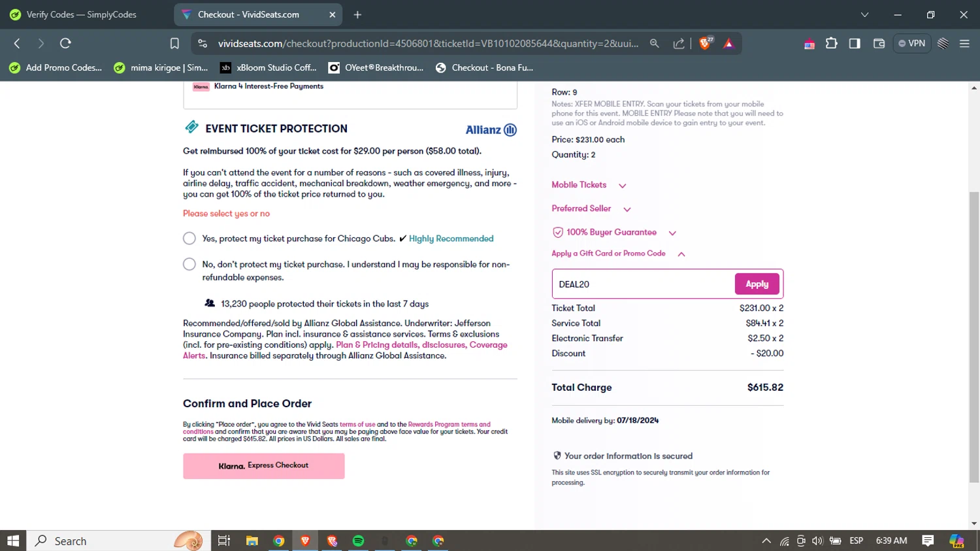The width and height of the screenshot is (980, 551).
Task: Open the mima kirigoe bookmark
Action: [161, 67]
